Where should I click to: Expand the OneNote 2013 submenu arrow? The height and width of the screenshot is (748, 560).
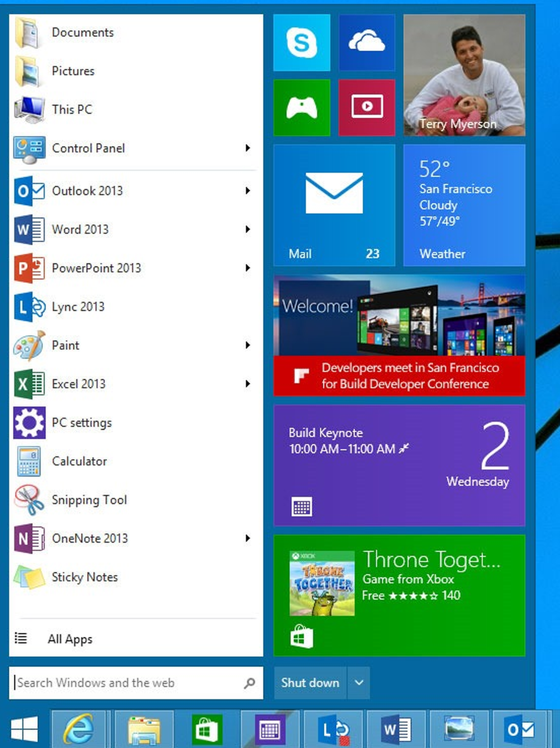point(247,538)
